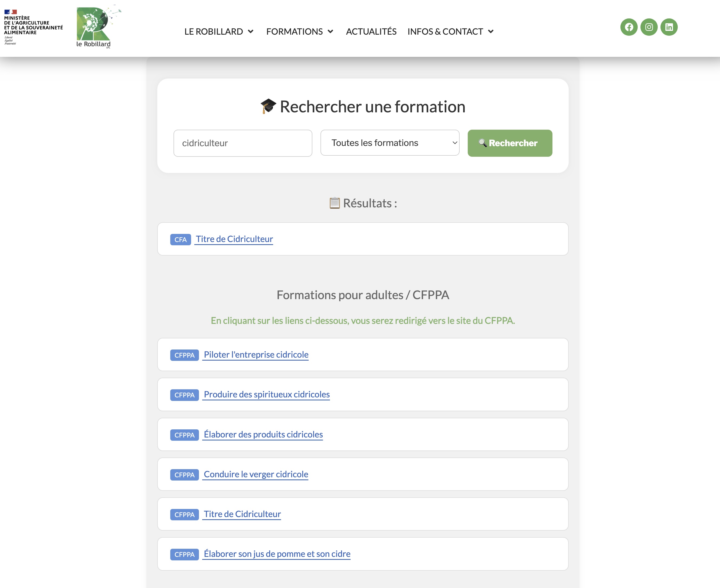
Task: Click the Rechercher une formation heading
Action: coord(363,107)
